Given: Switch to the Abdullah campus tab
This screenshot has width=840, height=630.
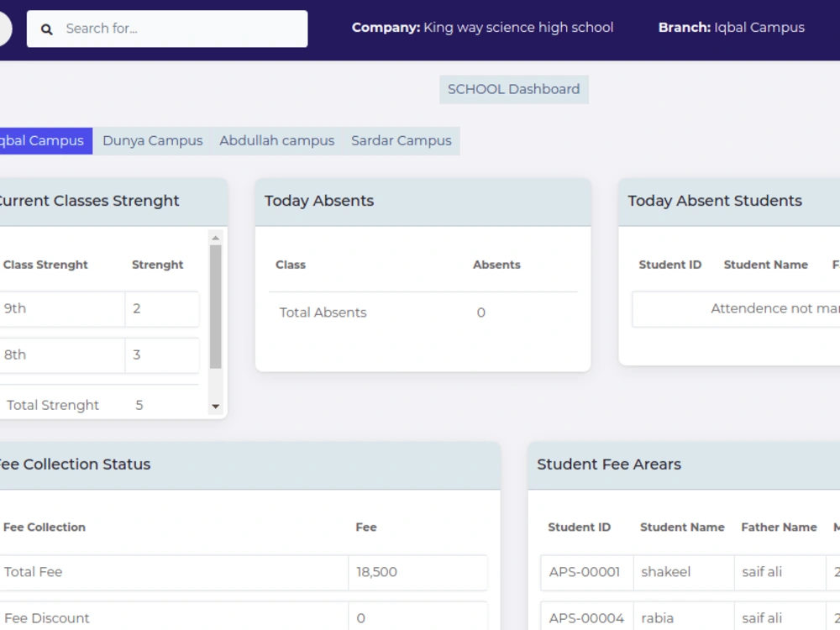Looking at the screenshot, I should coord(277,141).
